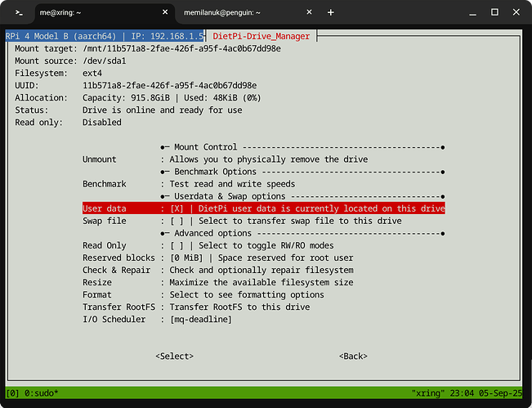The image size is (532, 408).
Task: Close the memilanuk@penguin tab
Action: pos(309,12)
